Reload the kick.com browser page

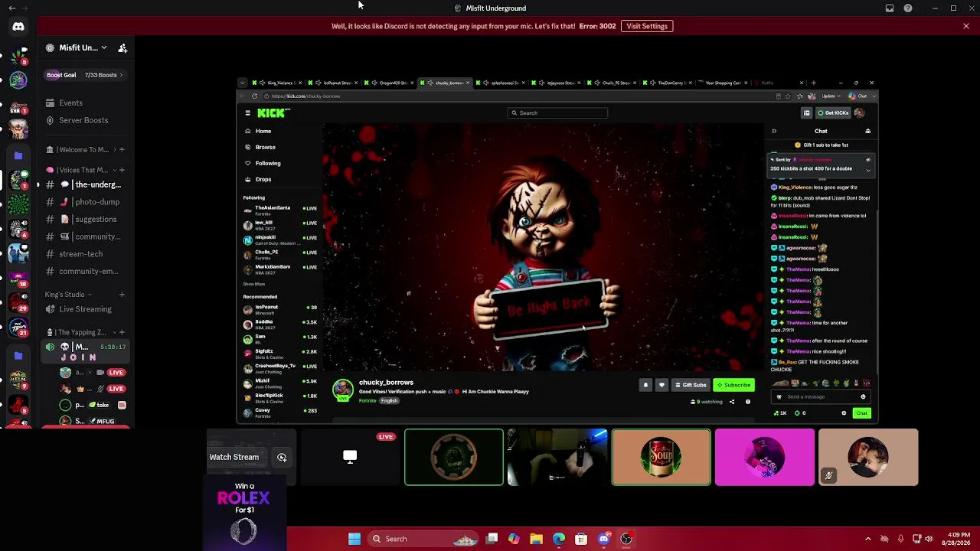254,96
